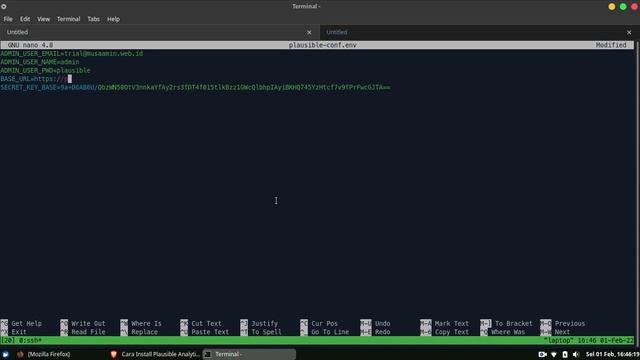Click the Justify shortcut label

pos(264,323)
